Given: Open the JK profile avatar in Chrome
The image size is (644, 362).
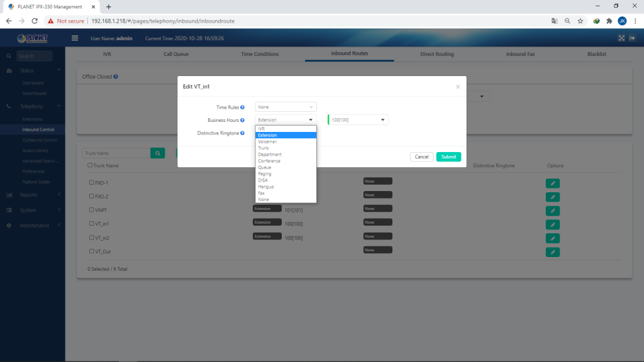Looking at the screenshot, I should click(x=622, y=21).
